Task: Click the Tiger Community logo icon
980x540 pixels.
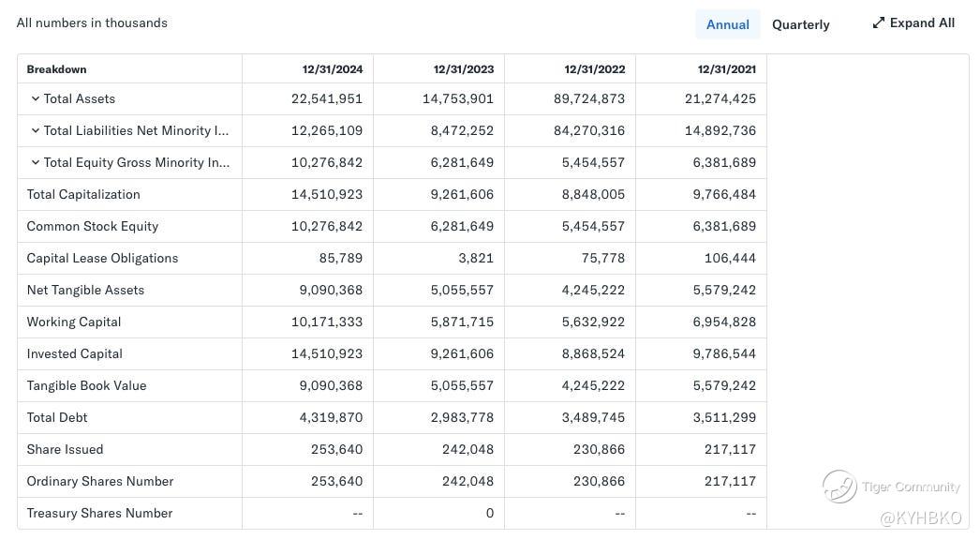Action: tap(839, 487)
